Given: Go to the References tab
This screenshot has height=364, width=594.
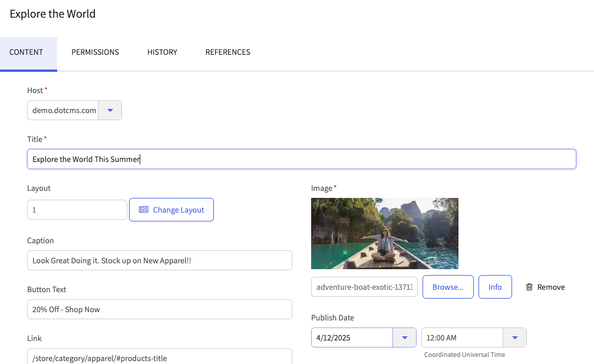Looking at the screenshot, I should (227, 52).
